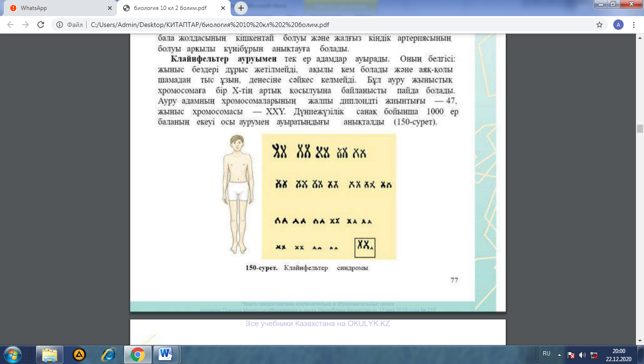Go forward to the next page

(26, 25)
